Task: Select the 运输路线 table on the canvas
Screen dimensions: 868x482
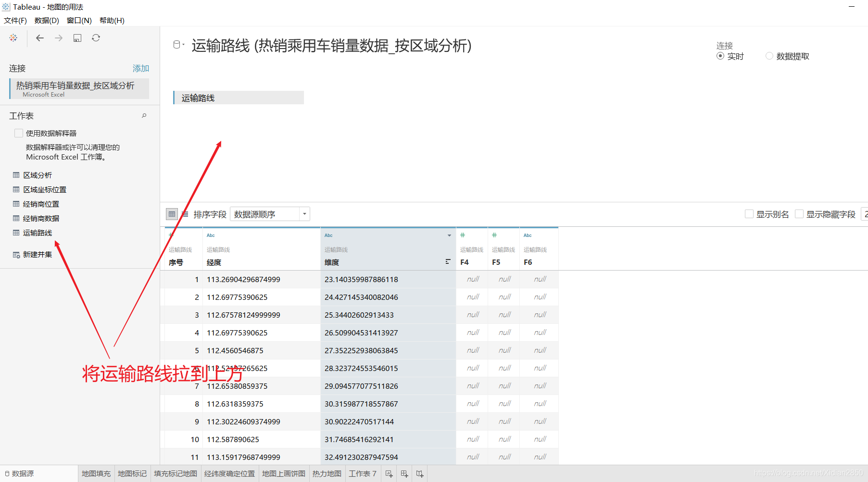Action: click(239, 98)
